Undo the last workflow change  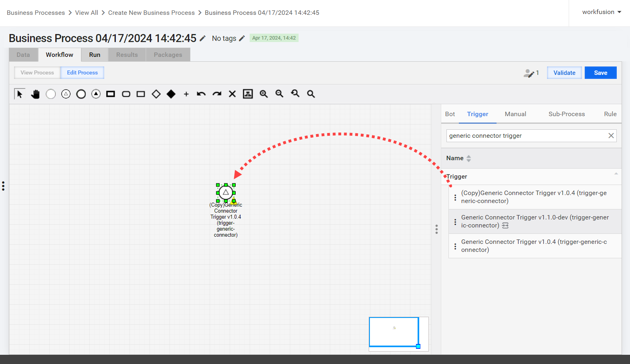point(201,94)
